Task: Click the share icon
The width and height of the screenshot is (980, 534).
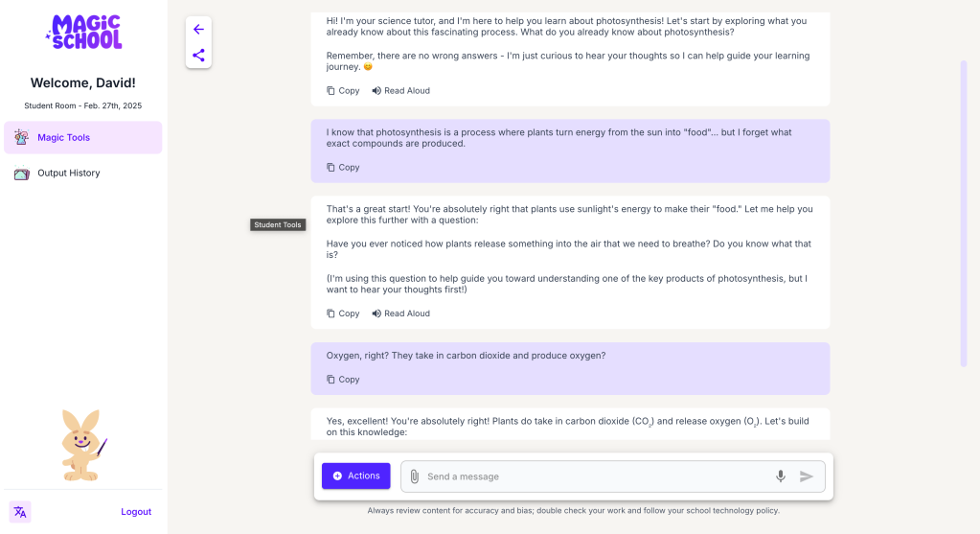Action: [x=198, y=56]
